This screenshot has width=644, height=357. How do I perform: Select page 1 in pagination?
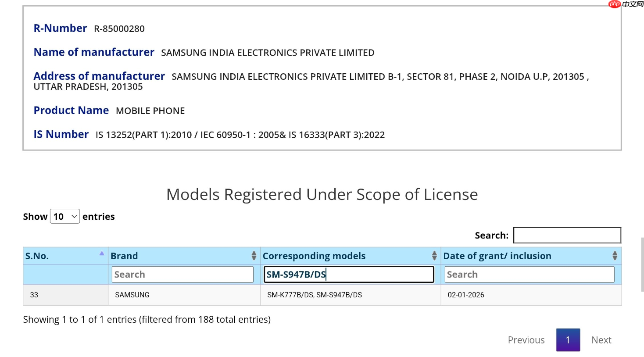[568, 340]
